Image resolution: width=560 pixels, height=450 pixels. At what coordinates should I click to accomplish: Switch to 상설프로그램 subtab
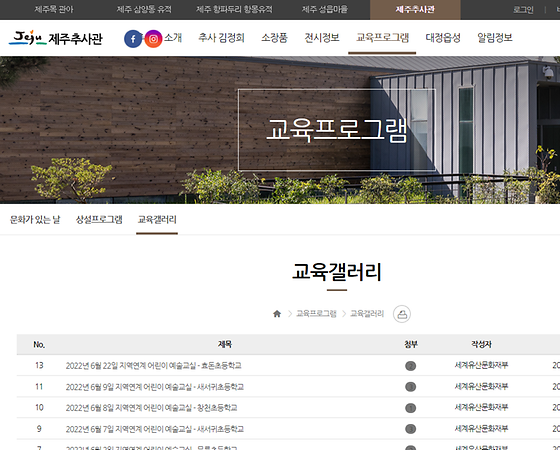point(99,220)
